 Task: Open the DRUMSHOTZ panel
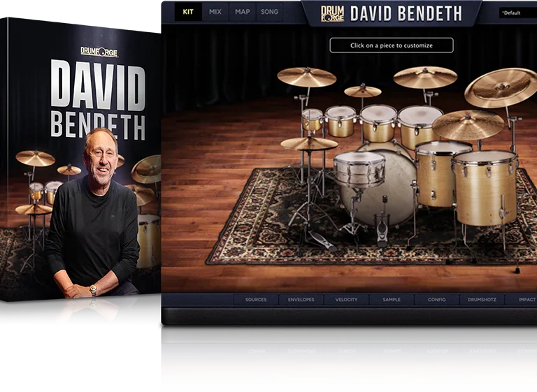[x=482, y=300]
